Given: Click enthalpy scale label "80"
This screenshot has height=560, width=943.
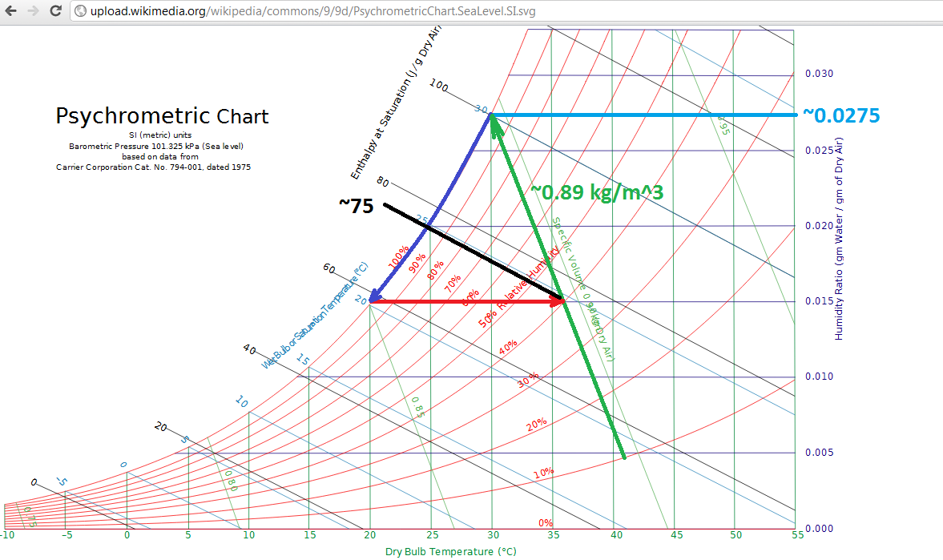Looking at the screenshot, I should [x=382, y=181].
